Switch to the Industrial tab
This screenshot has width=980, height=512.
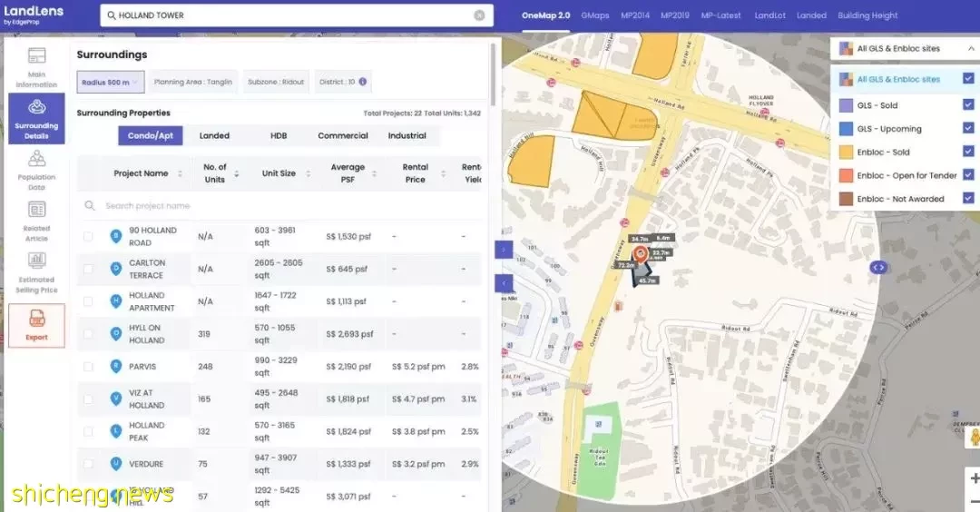tap(407, 135)
